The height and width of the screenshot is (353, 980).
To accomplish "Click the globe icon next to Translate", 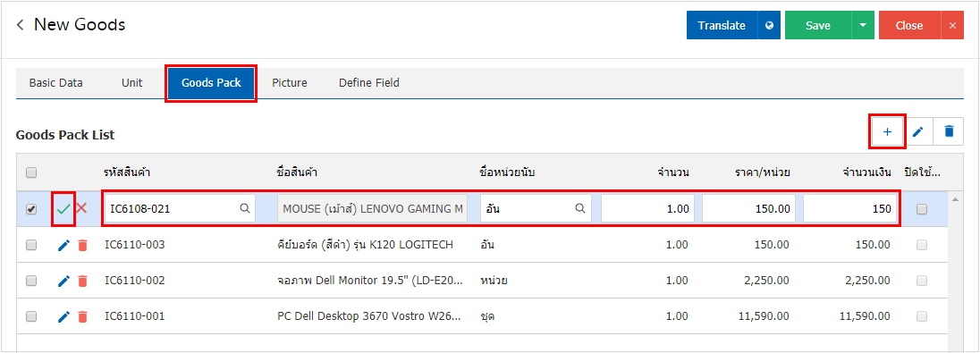I will point(769,26).
